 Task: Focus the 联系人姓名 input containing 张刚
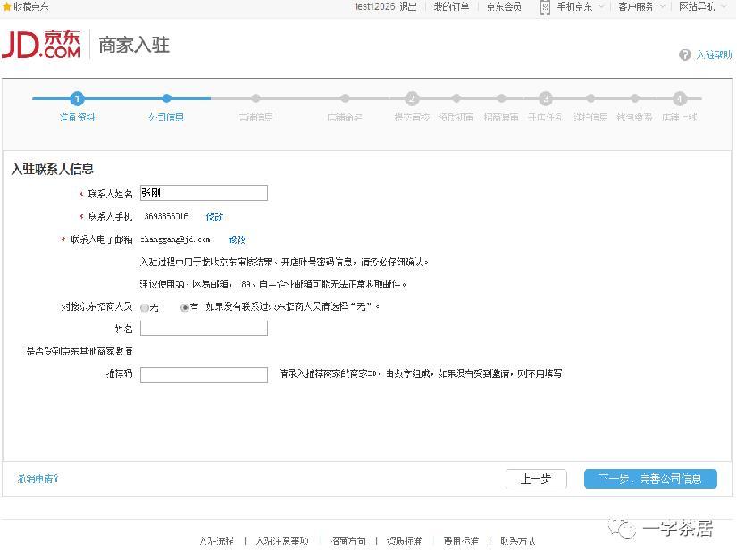[204, 193]
